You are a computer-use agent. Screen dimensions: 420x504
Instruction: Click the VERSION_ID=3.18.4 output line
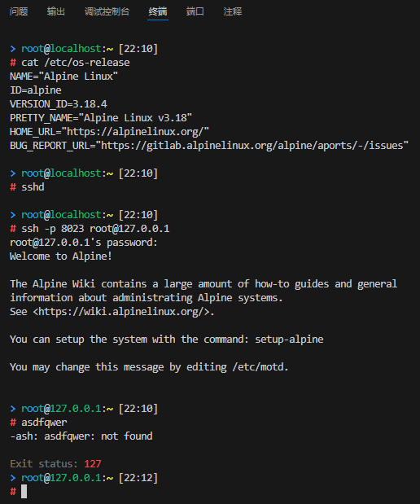point(59,104)
